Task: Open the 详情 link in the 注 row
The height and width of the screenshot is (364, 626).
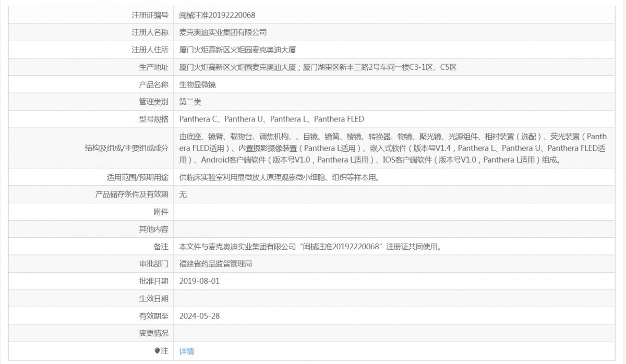Action: pyautogui.click(x=186, y=351)
